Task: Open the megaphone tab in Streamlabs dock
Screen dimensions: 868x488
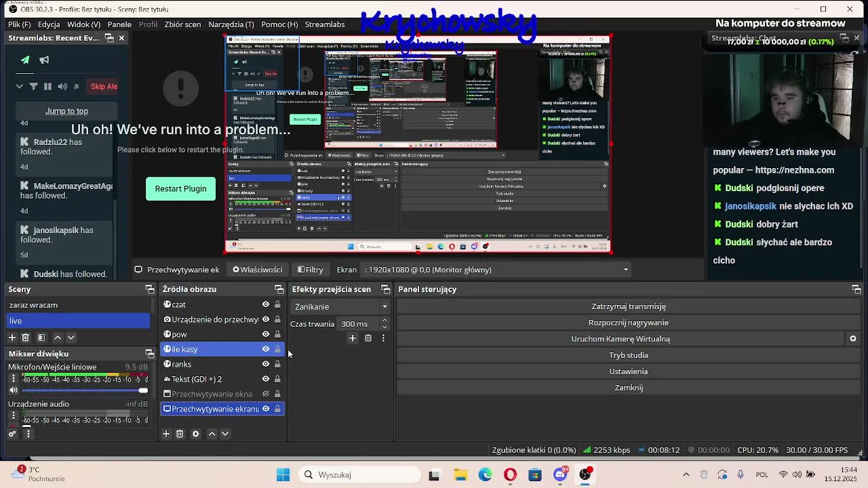Action: coord(44,60)
